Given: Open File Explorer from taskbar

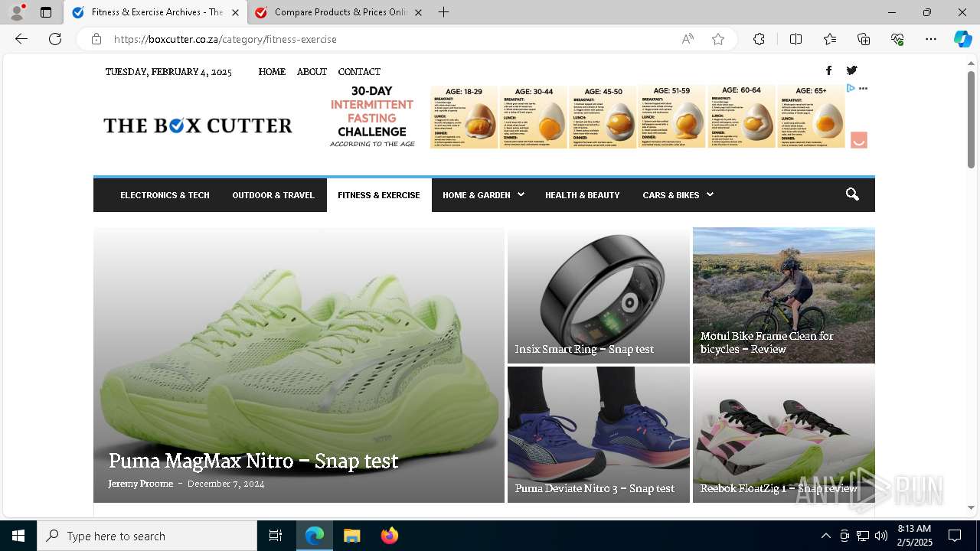Looking at the screenshot, I should (x=351, y=536).
